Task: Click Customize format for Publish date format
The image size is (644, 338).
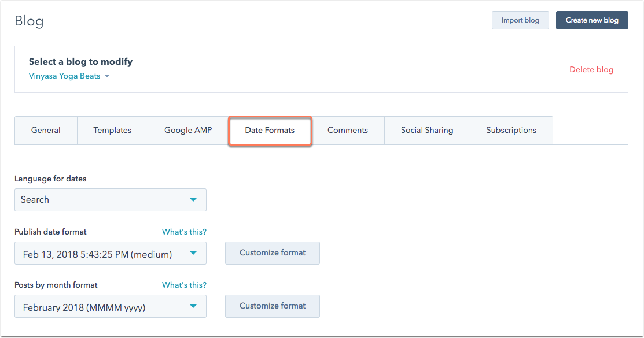Action: (x=273, y=253)
